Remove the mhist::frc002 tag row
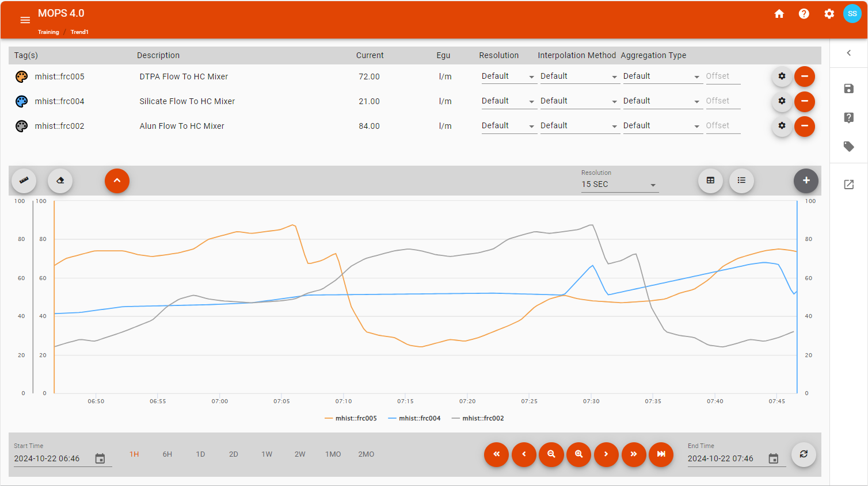 pyautogui.click(x=804, y=126)
